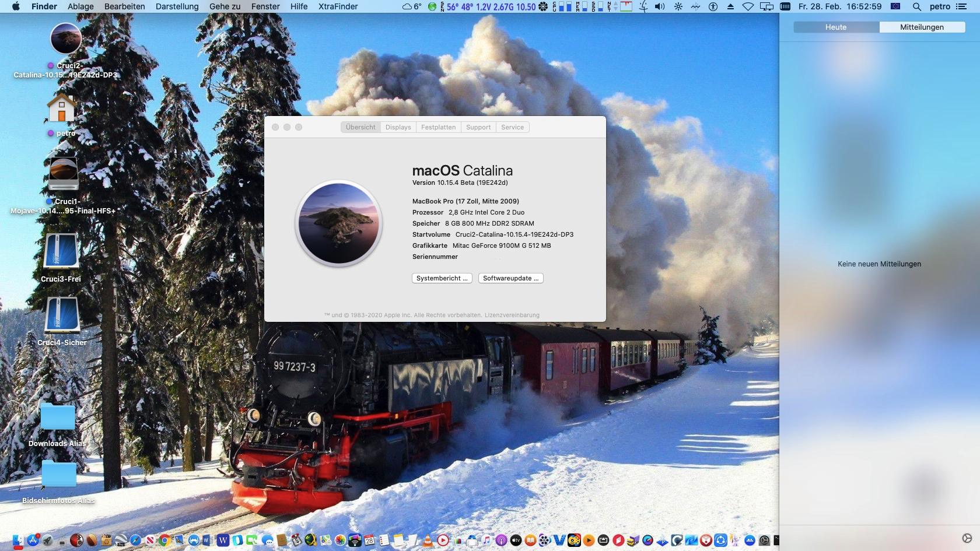This screenshot has height=551, width=980.
Task: Start VLC media player from the Dock
Action: pyautogui.click(x=428, y=541)
